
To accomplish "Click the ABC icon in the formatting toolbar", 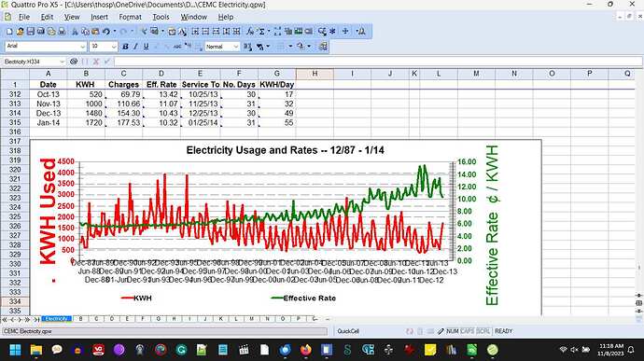I will click(x=177, y=47).
